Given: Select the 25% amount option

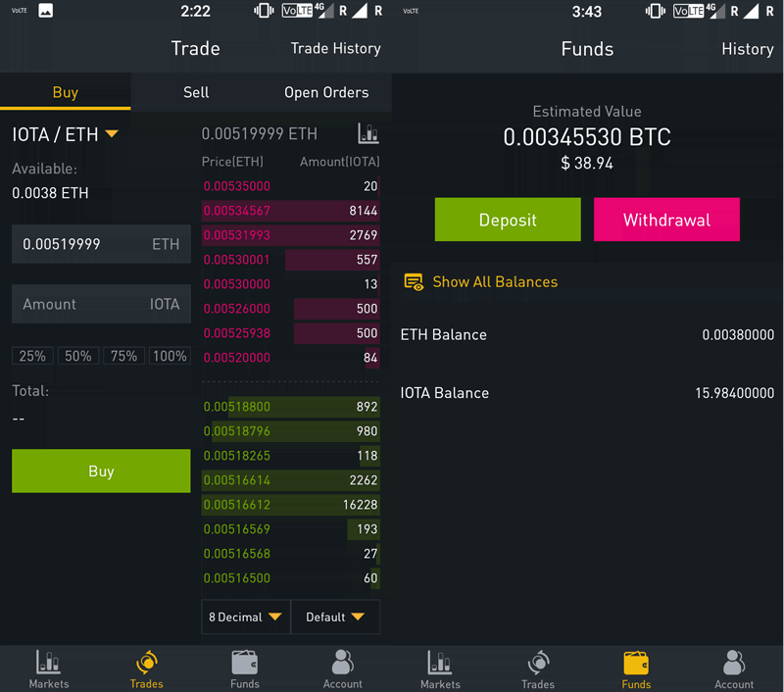Looking at the screenshot, I should click(x=32, y=356).
